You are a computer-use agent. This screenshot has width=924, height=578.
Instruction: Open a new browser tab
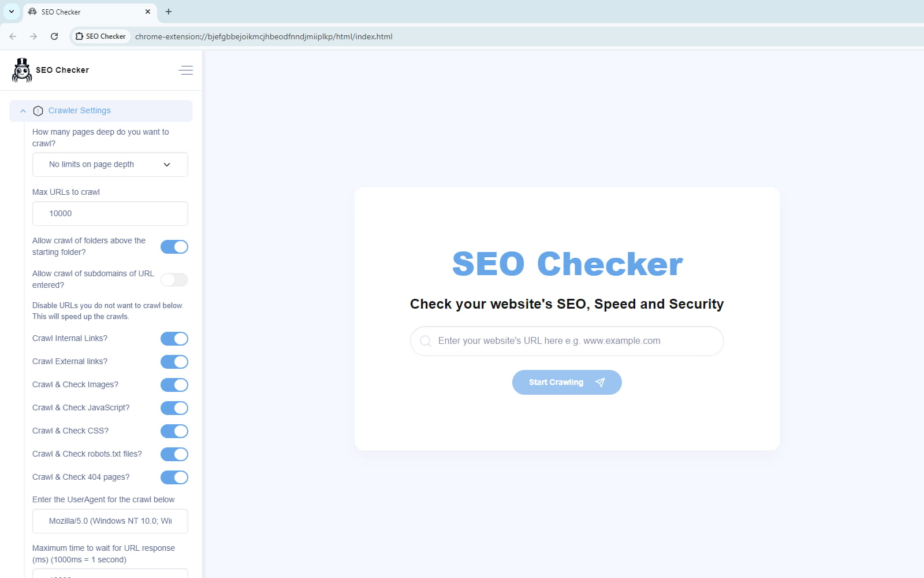click(168, 12)
